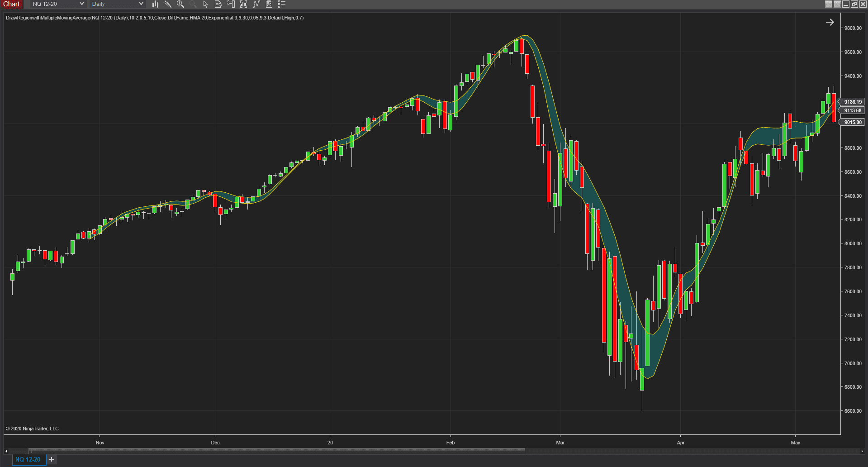The width and height of the screenshot is (868, 467).
Task: Click the Apr time axis label
Action: [681, 443]
